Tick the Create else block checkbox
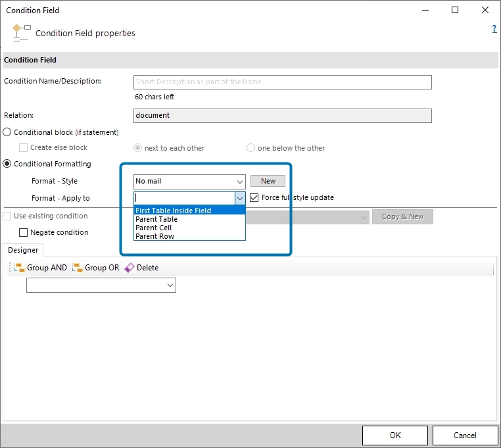501x448 pixels. click(x=23, y=147)
